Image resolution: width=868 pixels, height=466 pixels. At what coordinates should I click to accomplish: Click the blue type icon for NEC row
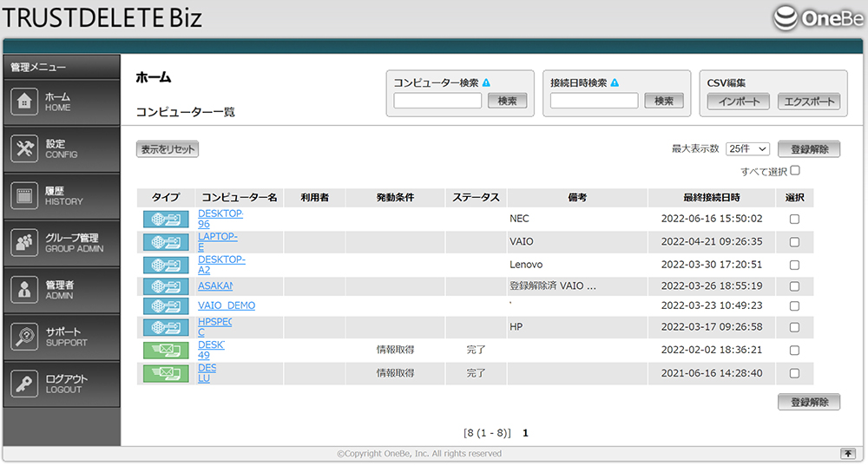tap(166, 219)
